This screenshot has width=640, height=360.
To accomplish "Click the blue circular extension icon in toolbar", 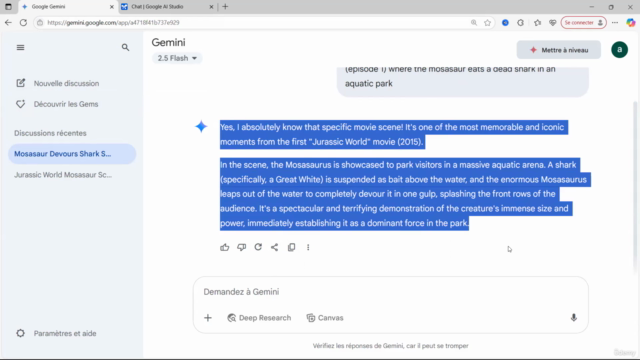I will (505, 22).
